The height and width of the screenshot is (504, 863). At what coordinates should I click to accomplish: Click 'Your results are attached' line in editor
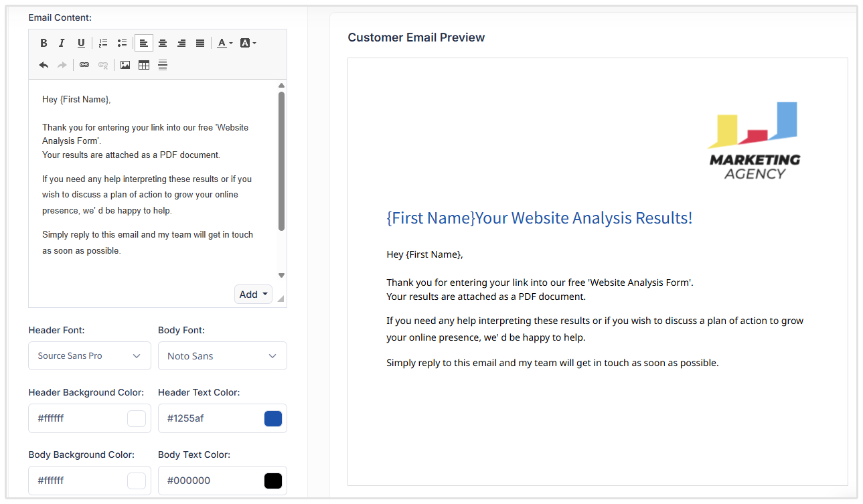(131, 155)
